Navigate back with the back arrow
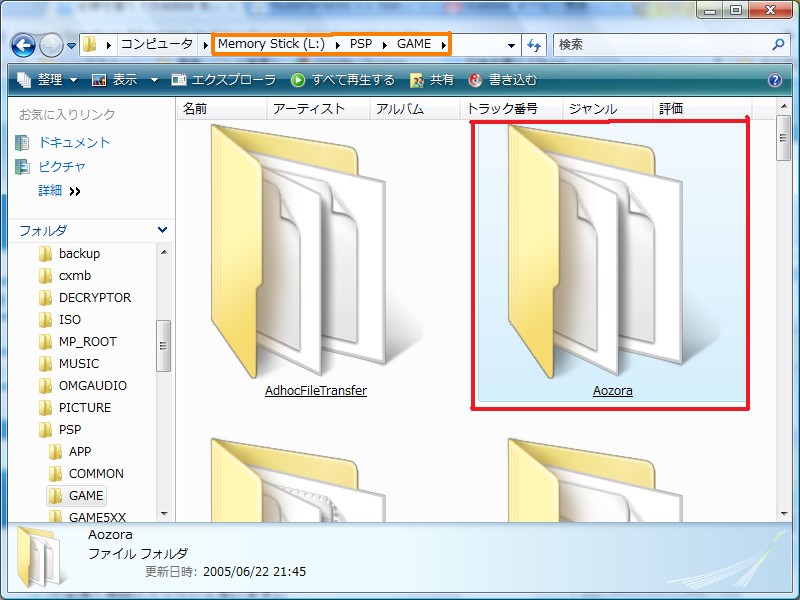This screenshot has height=600, width=800. coord(22,44)
